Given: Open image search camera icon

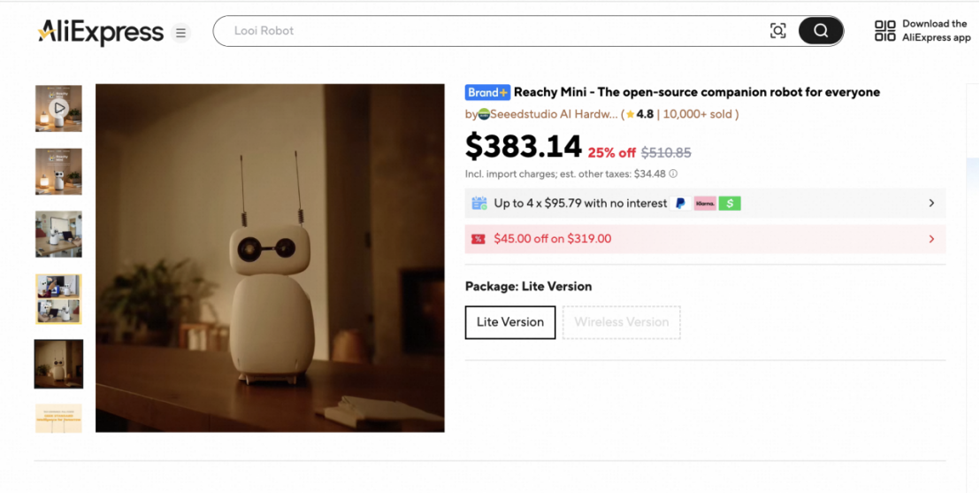Looking at the screenshot, I should point(777,31).
